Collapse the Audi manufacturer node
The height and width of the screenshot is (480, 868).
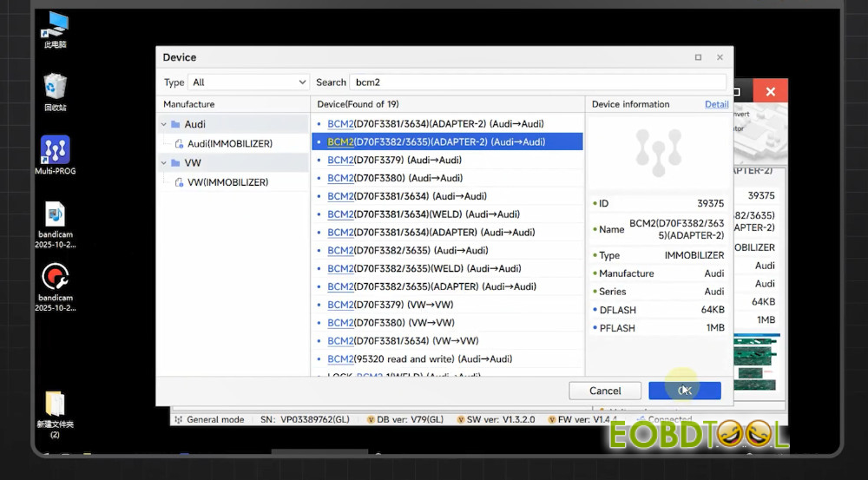tap(164, 124)
